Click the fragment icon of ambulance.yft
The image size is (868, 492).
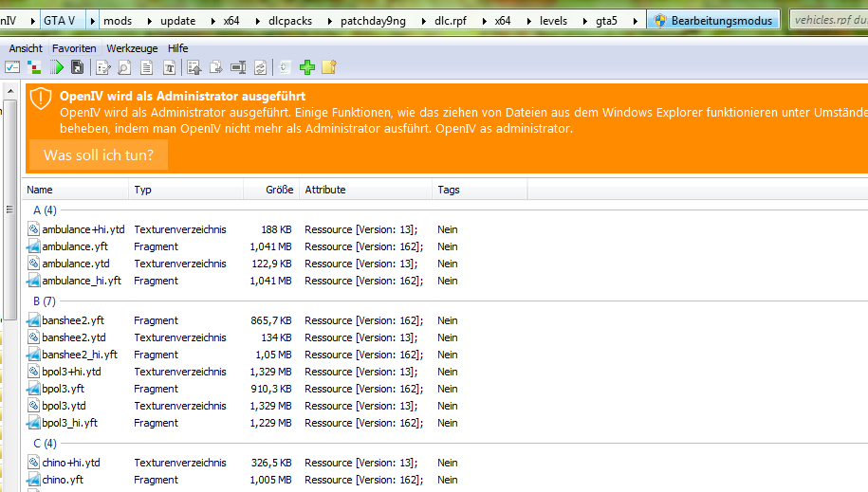pyautogui.click(x=34, y=246)
